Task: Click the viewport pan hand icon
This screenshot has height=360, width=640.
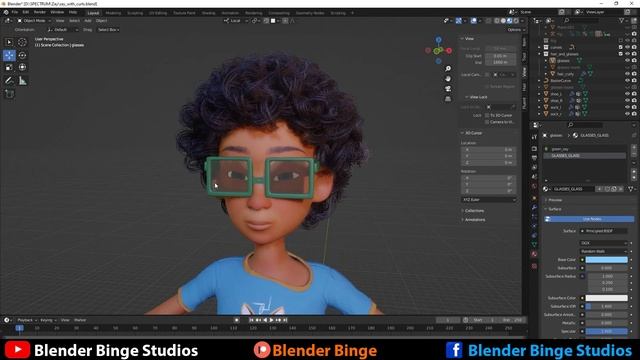Action: pyautogui.click(x=448, y=78)
